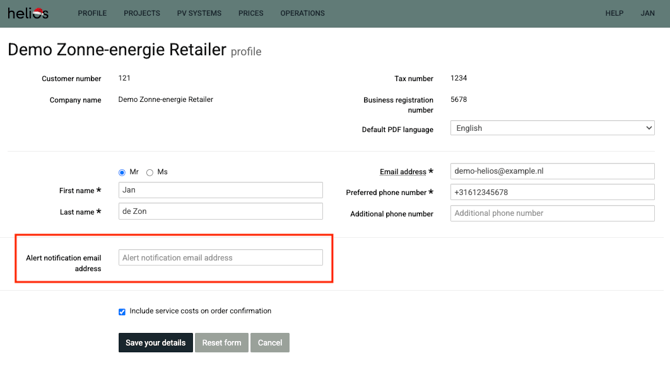Click the dropdown arrow beside English

pyautogui.click(x=649, y=128)
